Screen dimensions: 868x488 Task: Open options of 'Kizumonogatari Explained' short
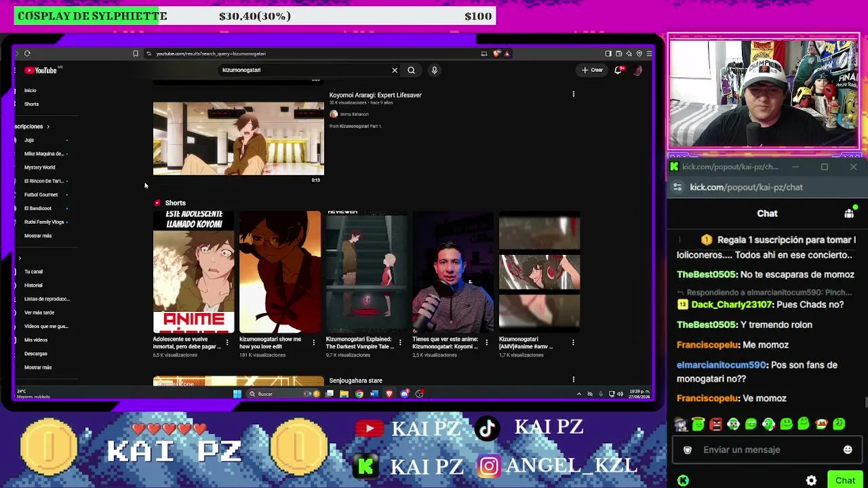(x=399, y=342)
